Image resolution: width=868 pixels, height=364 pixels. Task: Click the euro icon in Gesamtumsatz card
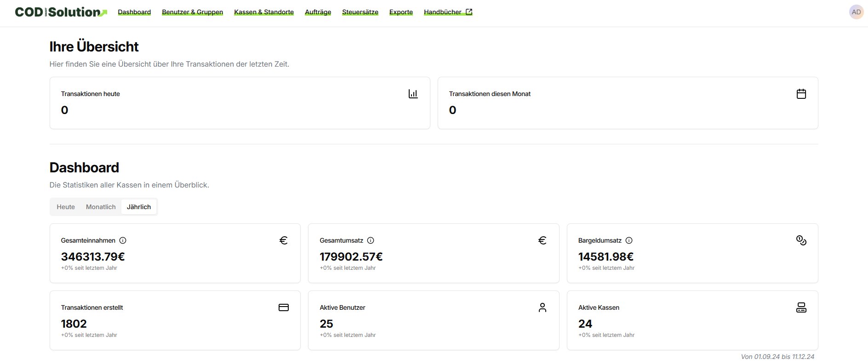click(542, 240)
